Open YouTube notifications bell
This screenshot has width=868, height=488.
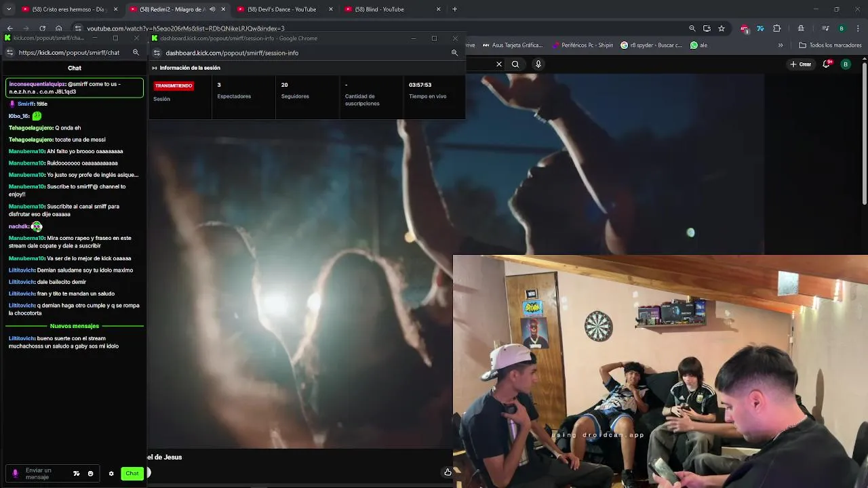click(827, 64)
